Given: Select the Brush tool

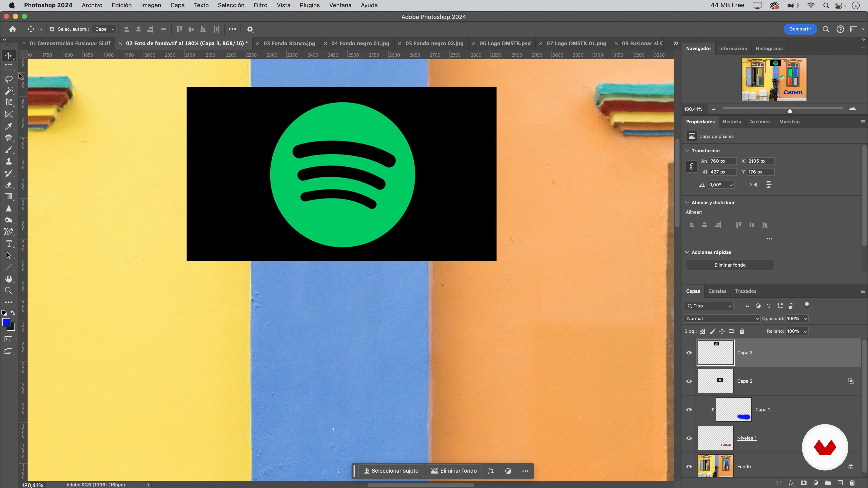Looking at the screenshot, I should tap(9, 150).
